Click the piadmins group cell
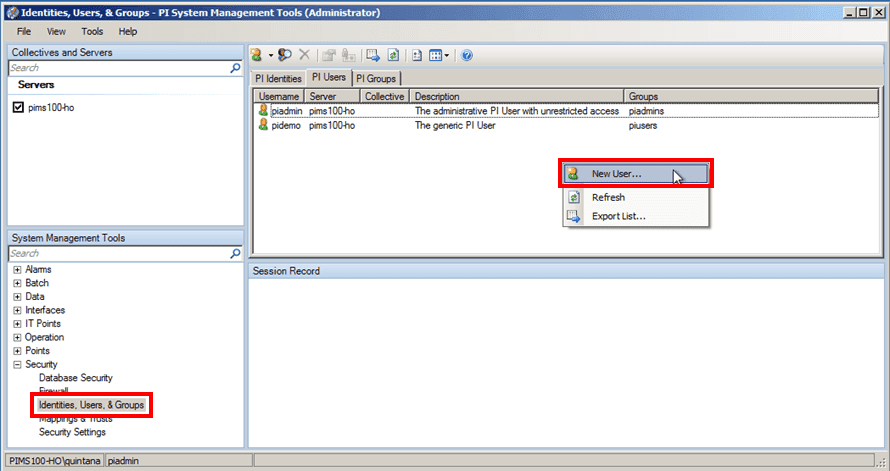Image resolution: width=890 pixels, height=471 pixels. pyautogui.click(x=646, y=111)
